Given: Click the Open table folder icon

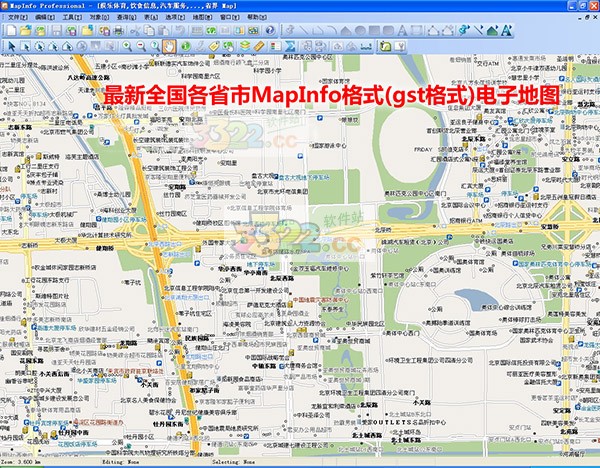Looking at the screenshot, I should pyautogui.click(x=26, y=30).
